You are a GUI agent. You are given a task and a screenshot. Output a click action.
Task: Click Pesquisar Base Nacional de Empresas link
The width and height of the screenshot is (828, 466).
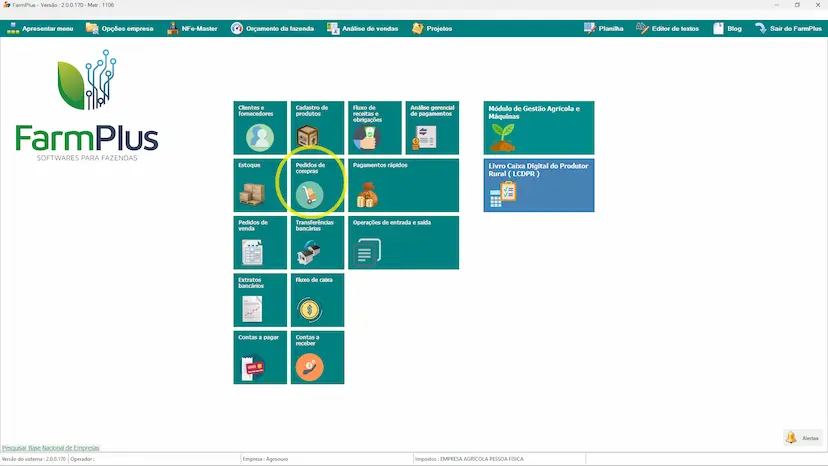[50, 447]
